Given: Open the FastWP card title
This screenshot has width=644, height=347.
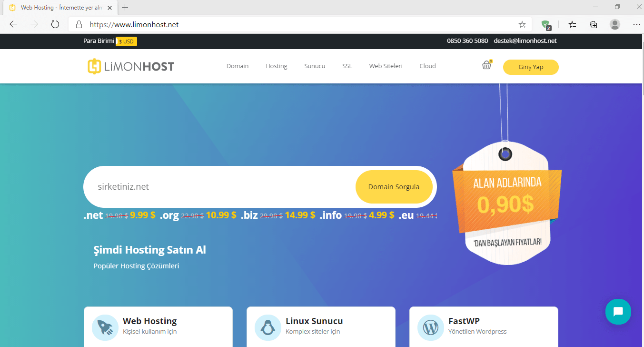Looking at the screenshot, I should point(464,321).
